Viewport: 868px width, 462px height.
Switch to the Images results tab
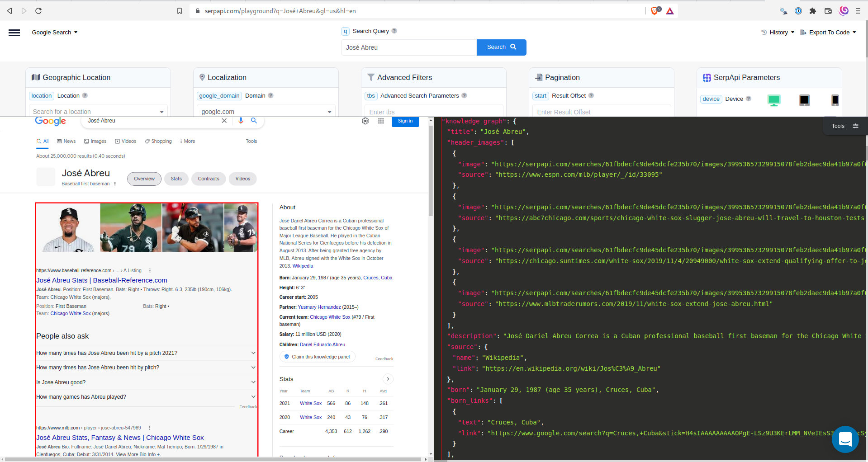click(x=95, y=141)
